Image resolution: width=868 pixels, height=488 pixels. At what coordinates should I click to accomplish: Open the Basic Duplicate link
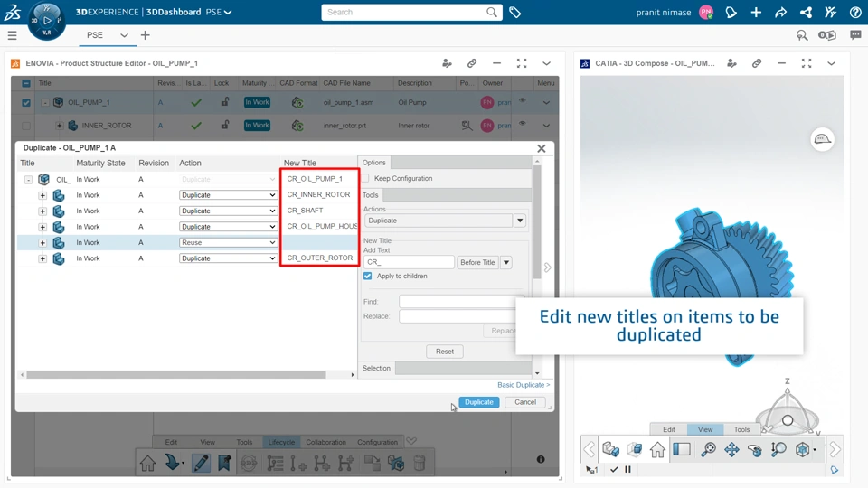click(524, 385)
